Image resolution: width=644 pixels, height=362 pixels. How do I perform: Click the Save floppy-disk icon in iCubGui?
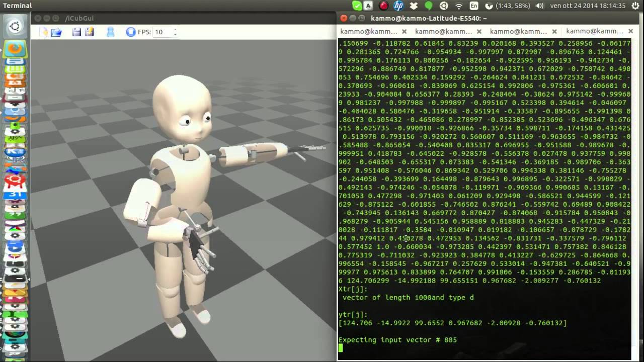tap(76, 32)
